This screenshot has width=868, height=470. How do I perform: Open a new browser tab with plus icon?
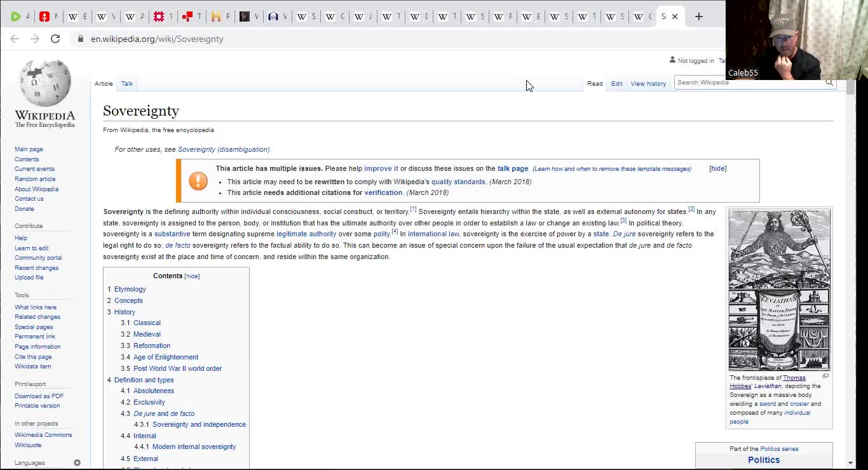pos(698,17)
